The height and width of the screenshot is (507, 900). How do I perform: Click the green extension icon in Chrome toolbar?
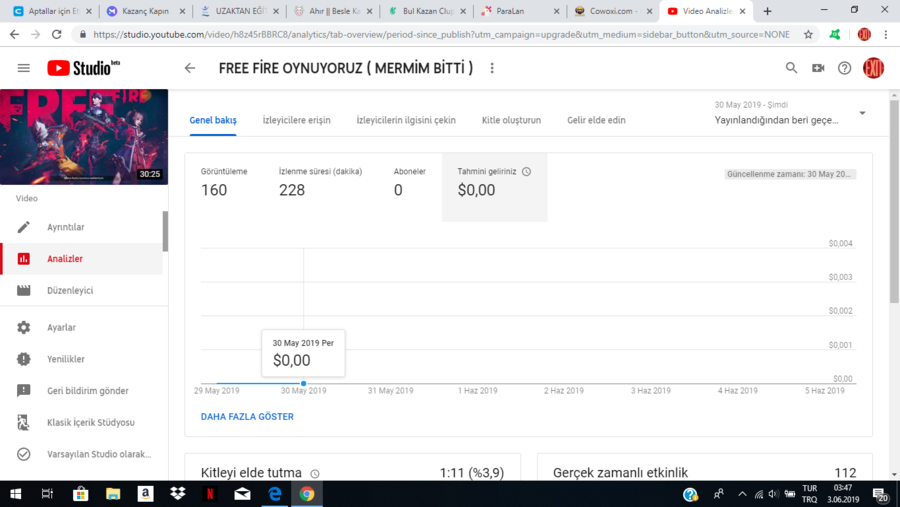pos(835,34)
